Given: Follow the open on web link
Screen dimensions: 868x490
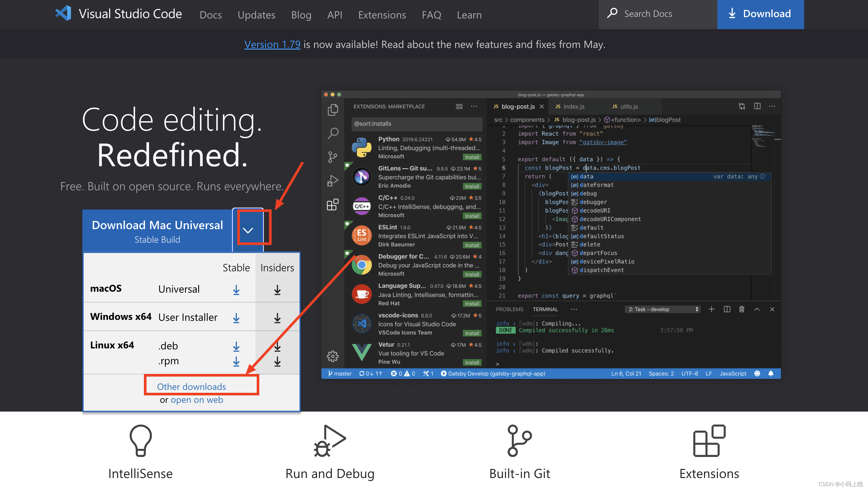Looking at the screenshot, I should tap(196, 400).
